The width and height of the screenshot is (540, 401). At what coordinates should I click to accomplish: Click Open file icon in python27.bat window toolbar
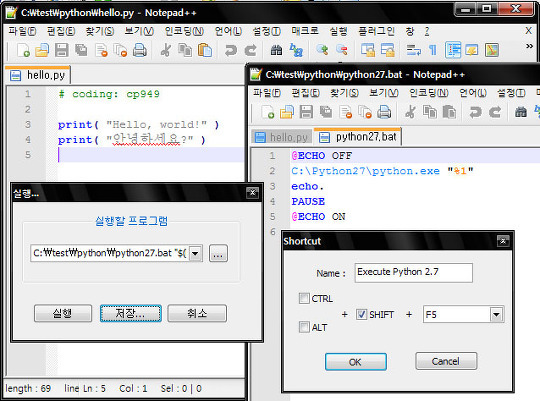(x=287, y=112)
